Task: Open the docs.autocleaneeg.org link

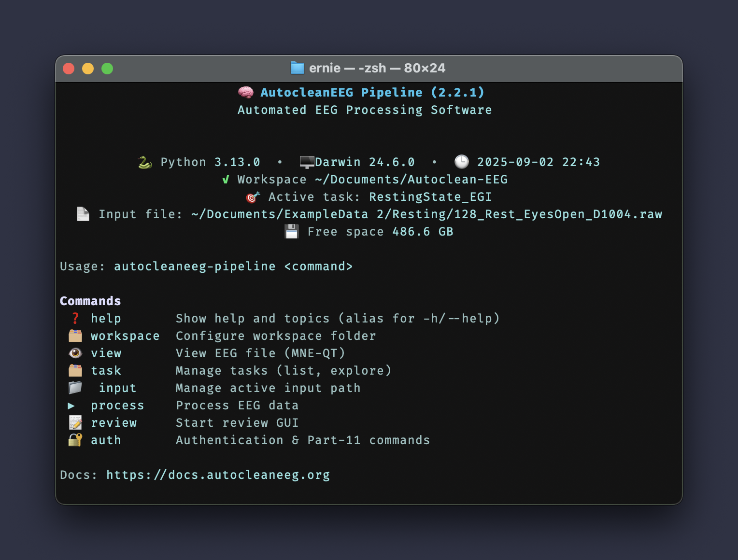Action: pyautogui.click(x=218, y=475)
